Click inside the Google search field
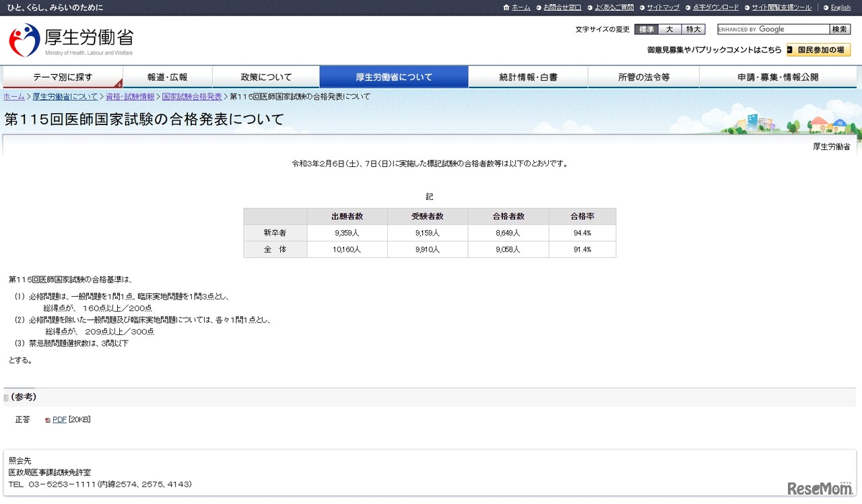 772,30
